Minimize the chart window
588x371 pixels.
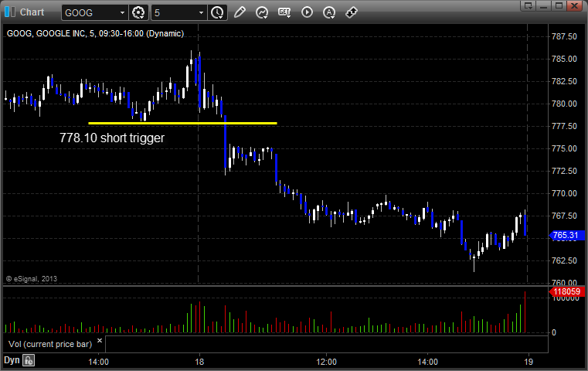pos(544,5)
